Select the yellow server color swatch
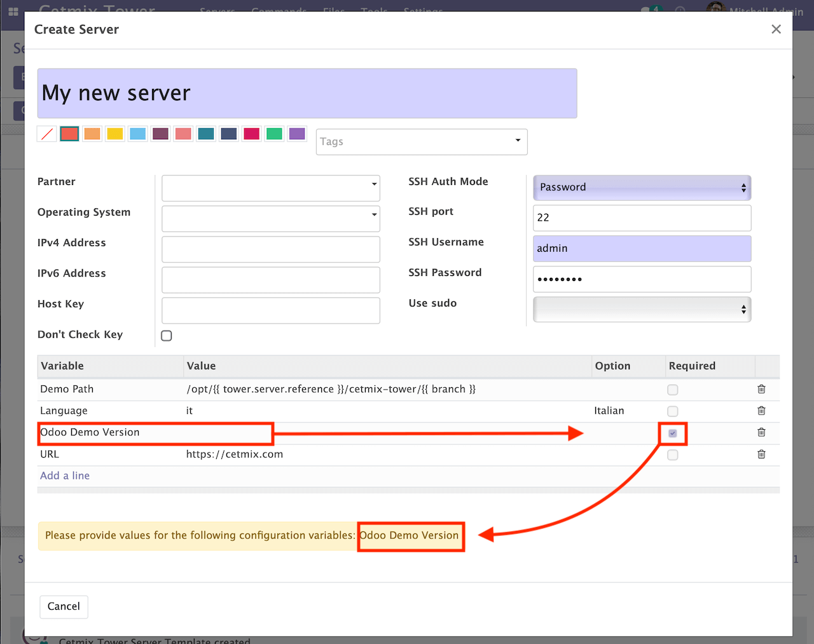Image resolution: width=814 pixels, height=644 pixels. pyautogui.click(x=114, y=134)
